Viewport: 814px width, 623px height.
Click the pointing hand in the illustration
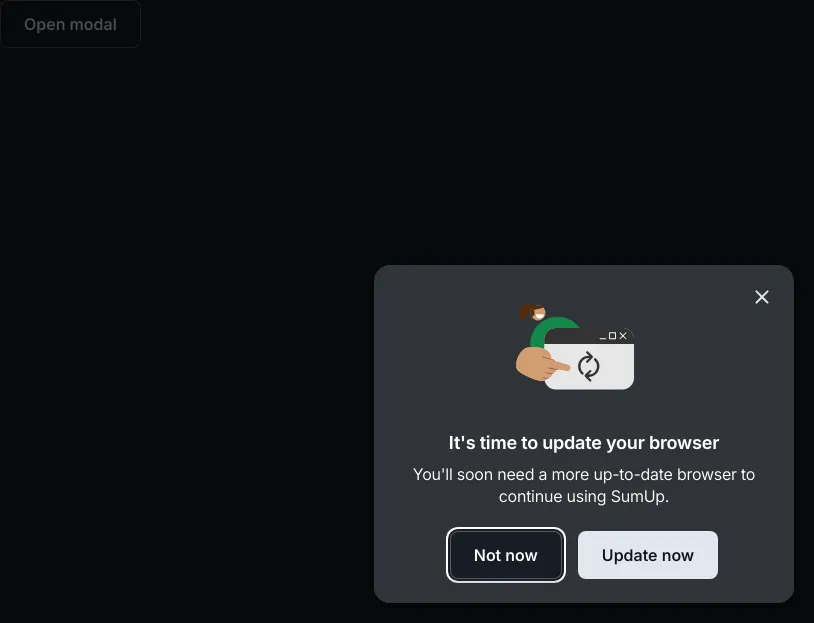[541, 364]
